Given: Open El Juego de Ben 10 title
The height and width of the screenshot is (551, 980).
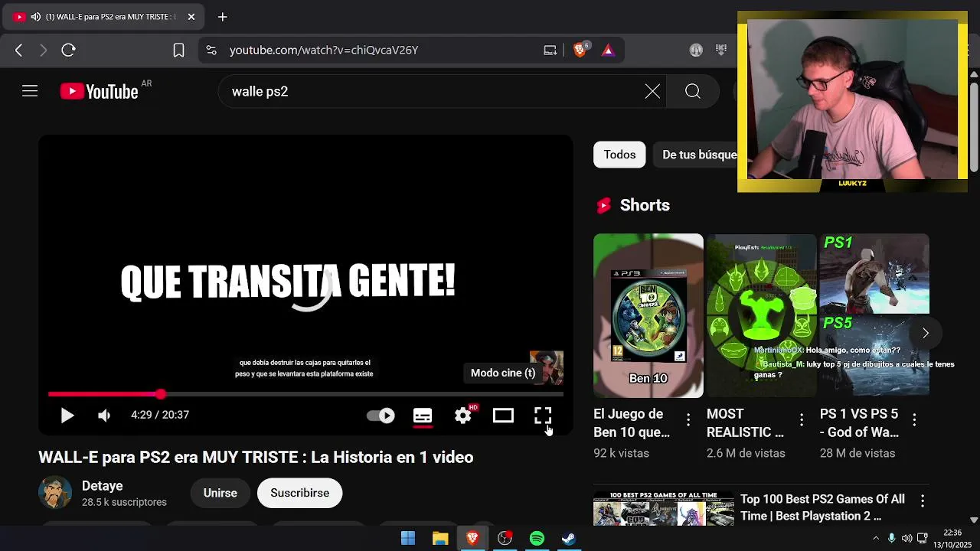Looking at the screenshot, I should pyautogui.click(x=632, y=423).
